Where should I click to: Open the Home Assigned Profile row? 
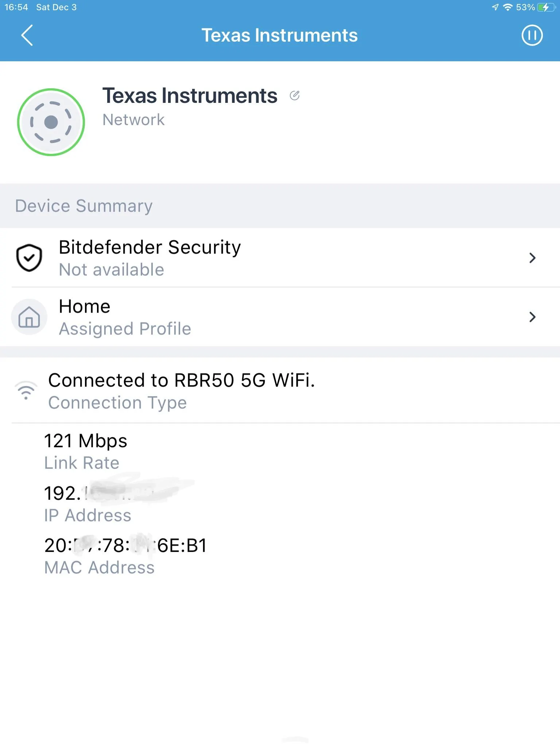(x=255, y=317)
